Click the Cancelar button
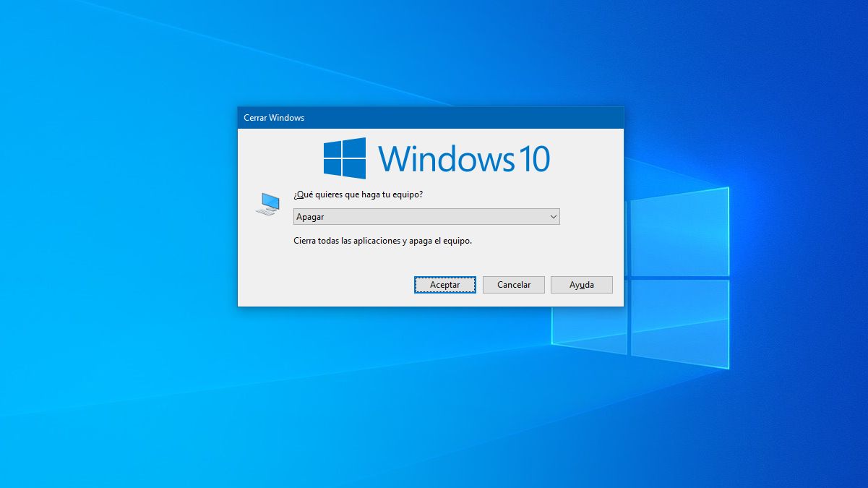The image size is (868, 488). point(514,285)
